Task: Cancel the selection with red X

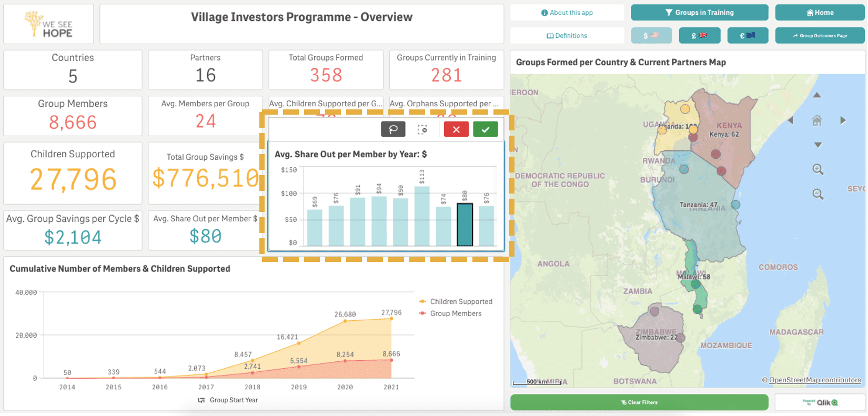Action: (456, 129)
